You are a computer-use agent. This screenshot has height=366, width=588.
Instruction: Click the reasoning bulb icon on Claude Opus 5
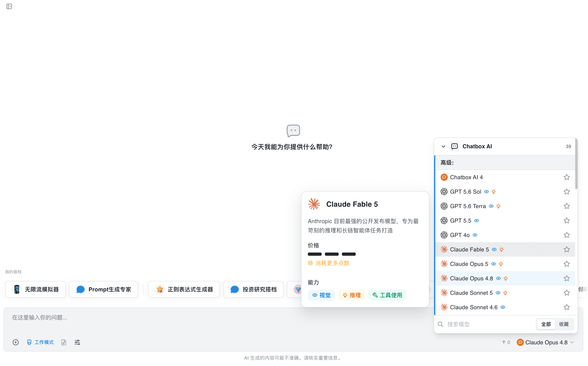[501, 264]
